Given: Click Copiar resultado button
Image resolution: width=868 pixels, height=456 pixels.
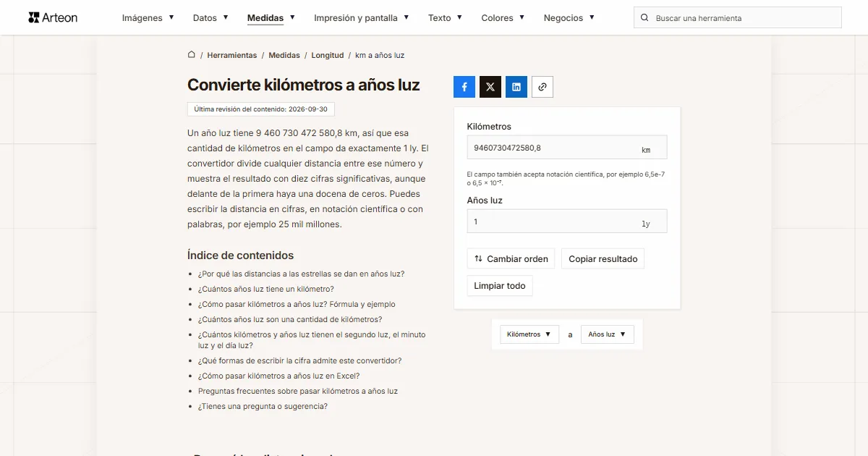Looking at the screenshot, I should click(x=603, y=259).
